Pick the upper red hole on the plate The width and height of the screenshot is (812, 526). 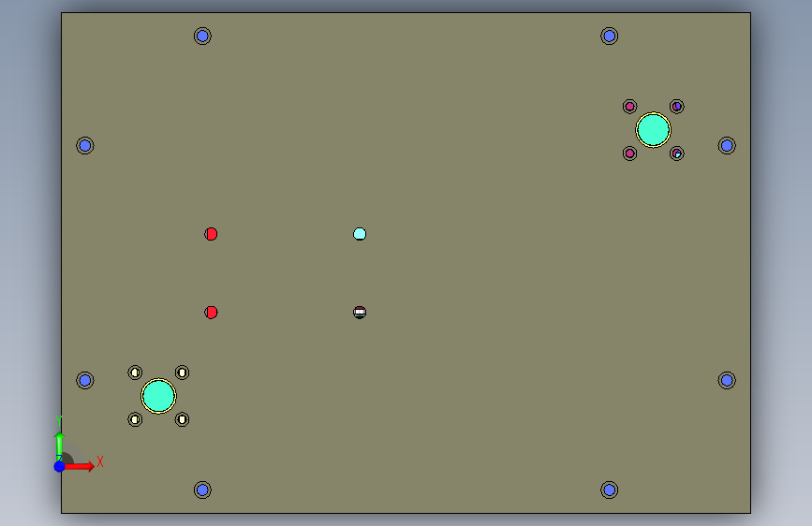pyautogui.click(x=211, y=234)
